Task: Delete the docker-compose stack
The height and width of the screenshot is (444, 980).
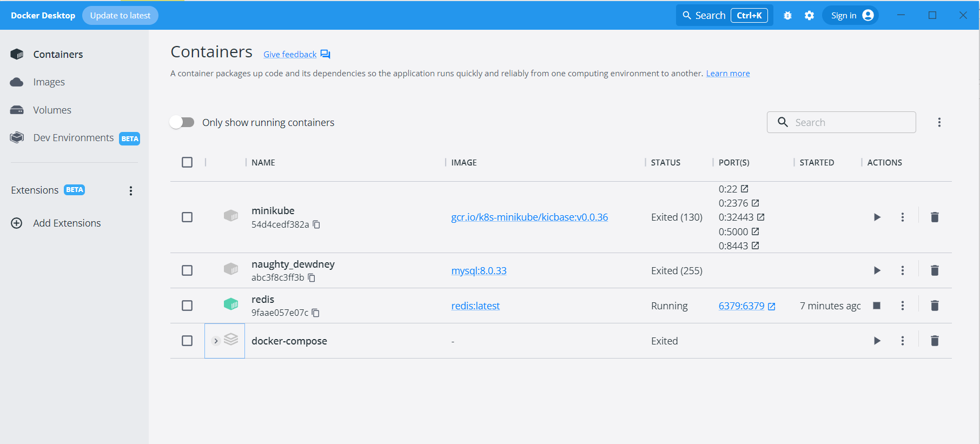Action: (935, 341)
